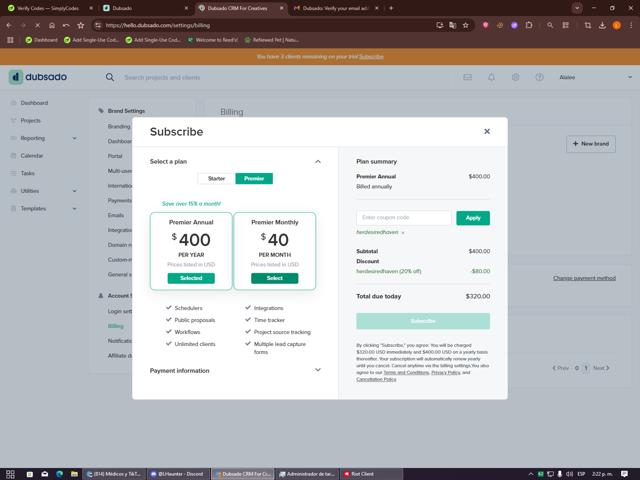Open the browser home icon

[51, 25]
